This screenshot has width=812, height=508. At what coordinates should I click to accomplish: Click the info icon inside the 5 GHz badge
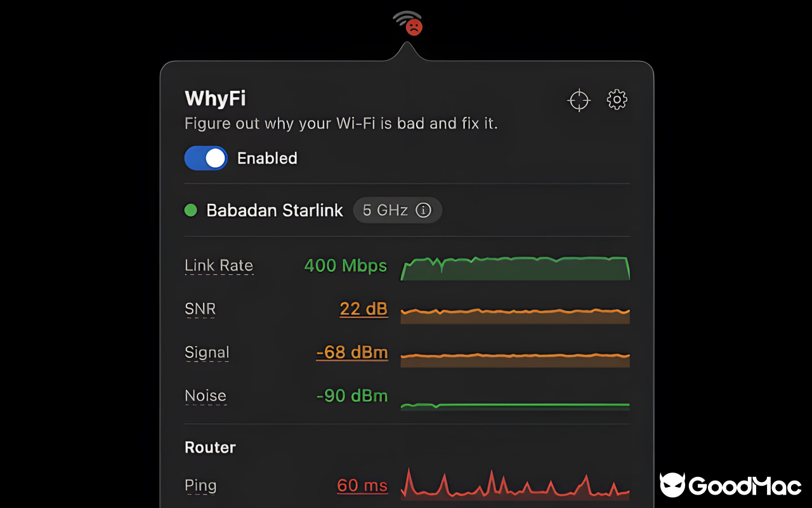424,210
